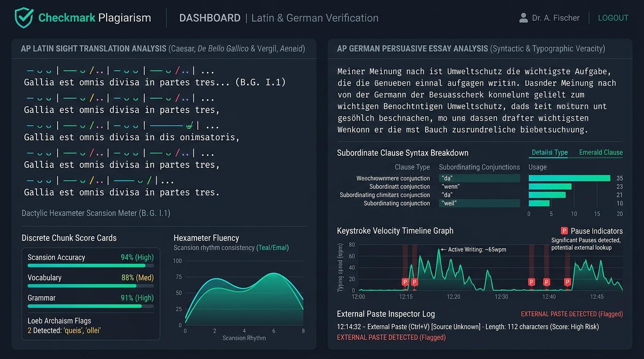Click the user profile avatar icon
The image size is (644, 359).
click(523, 18)
